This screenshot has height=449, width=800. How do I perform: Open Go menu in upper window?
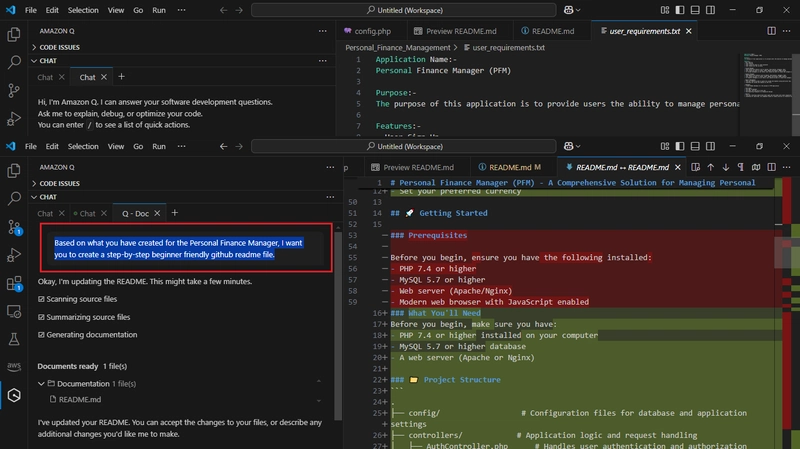pos(138,10)
